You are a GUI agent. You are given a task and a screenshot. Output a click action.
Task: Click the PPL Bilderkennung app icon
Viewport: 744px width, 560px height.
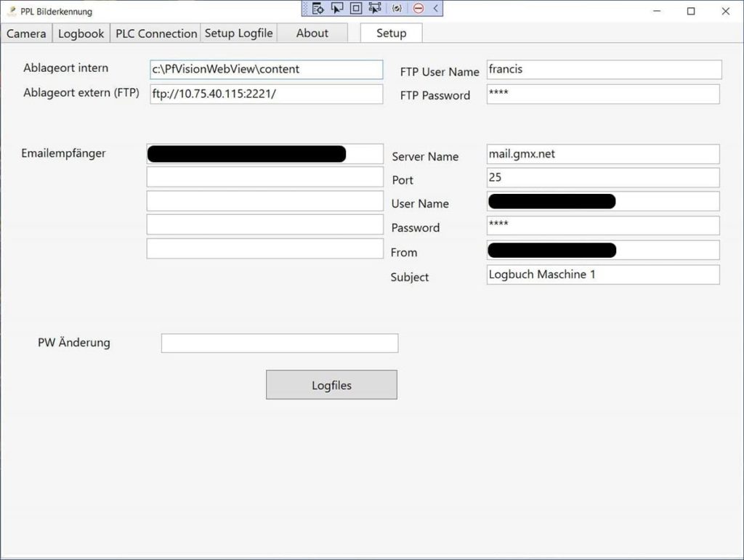pos(11,11)
